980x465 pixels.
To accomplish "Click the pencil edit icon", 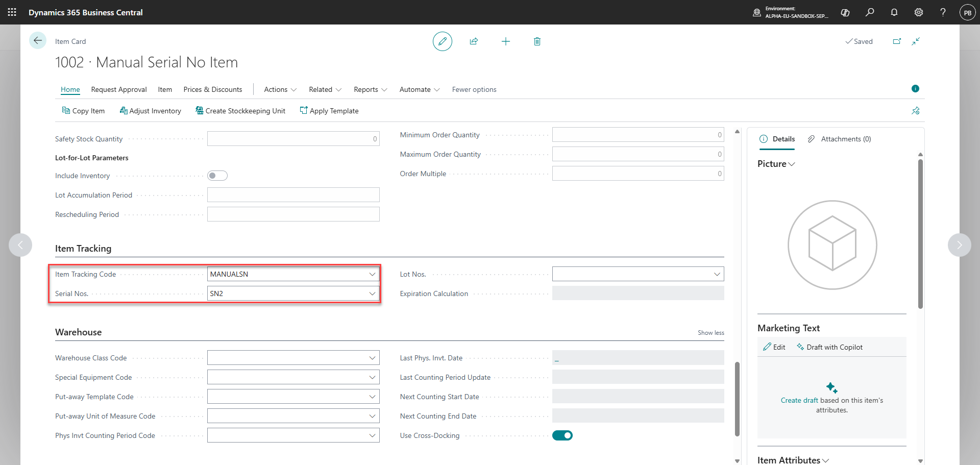I will (x=443, y=41).
